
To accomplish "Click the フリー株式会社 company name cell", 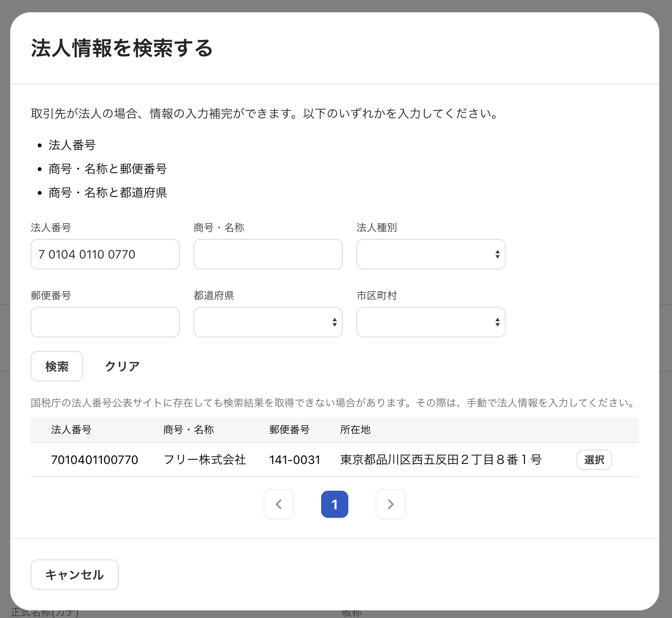I will tap(205, 460).
